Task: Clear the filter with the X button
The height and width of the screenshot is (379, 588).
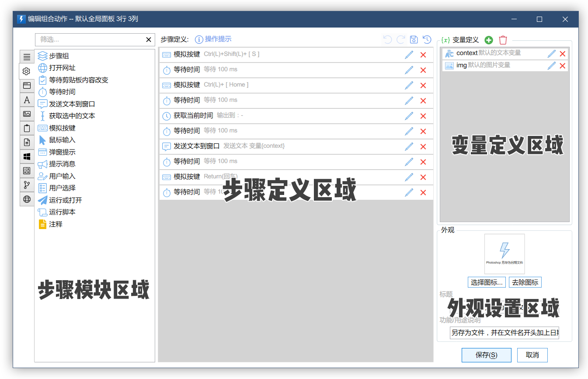Action: (149, 40)
